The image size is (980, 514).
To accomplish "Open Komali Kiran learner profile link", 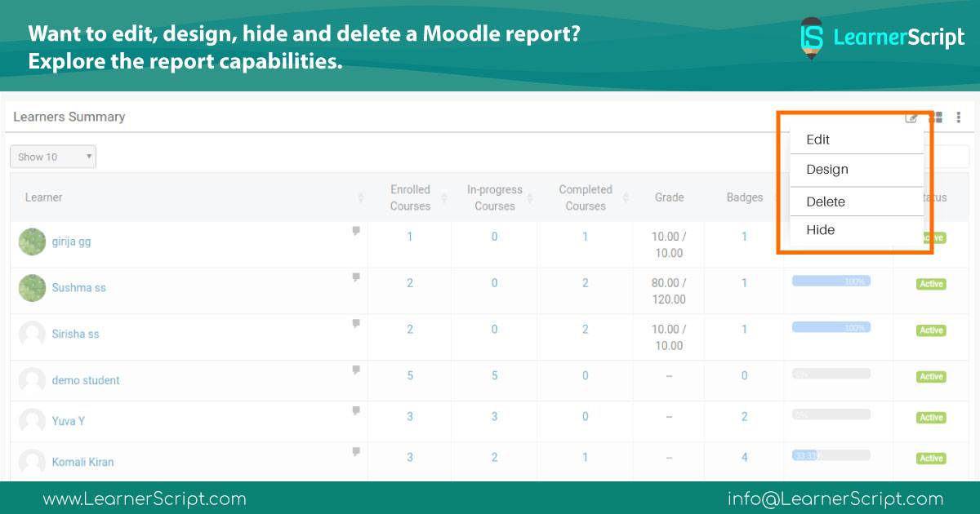I will click(82, 462).
